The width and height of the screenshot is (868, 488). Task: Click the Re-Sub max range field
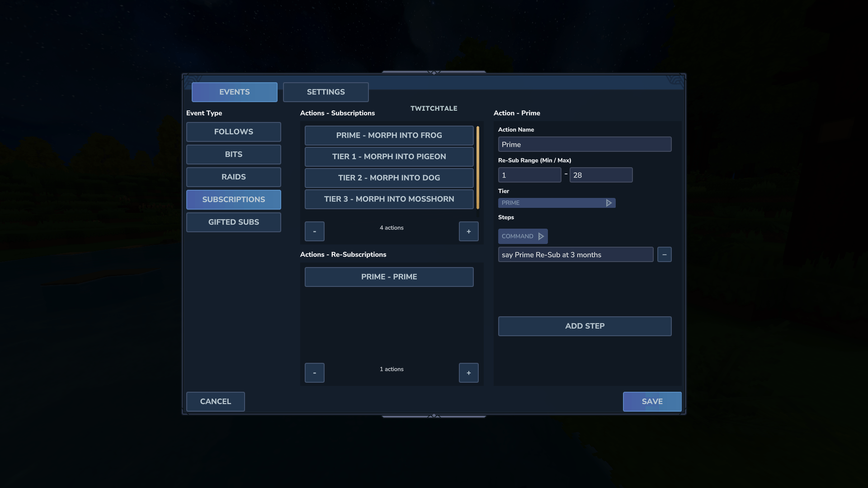click(601, 175)
